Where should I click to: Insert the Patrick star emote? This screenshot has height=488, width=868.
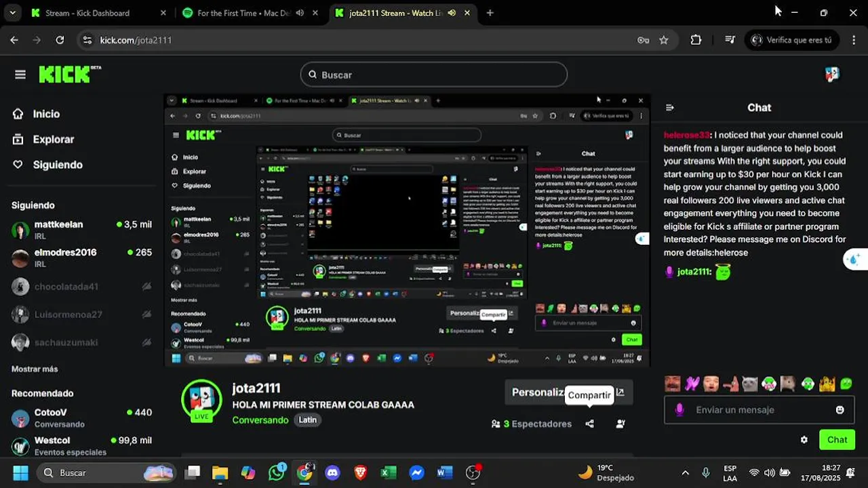[730, 384]
